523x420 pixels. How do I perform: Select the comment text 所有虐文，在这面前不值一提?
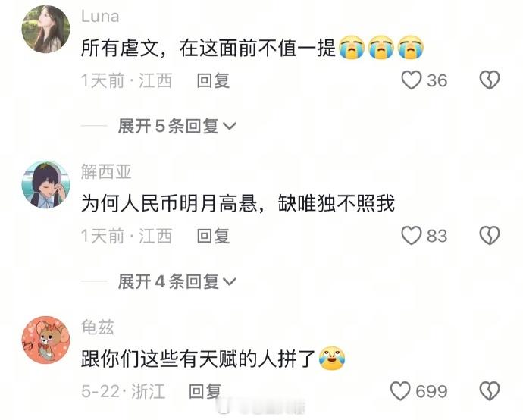point(208,48)
